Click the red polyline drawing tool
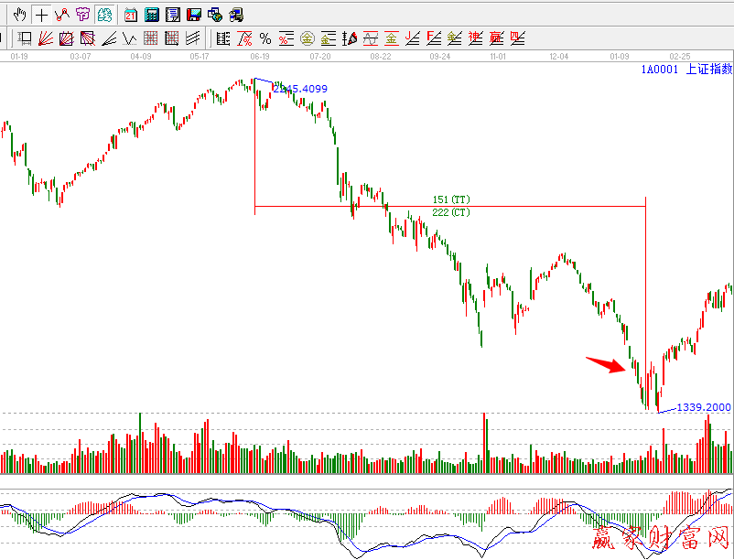This screenshot has width=734, height=560. click(x=62, y=15)
